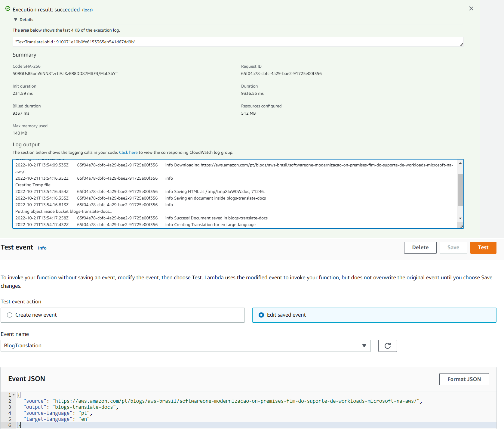Click the resize handle of execution log box

click(461, 44)
